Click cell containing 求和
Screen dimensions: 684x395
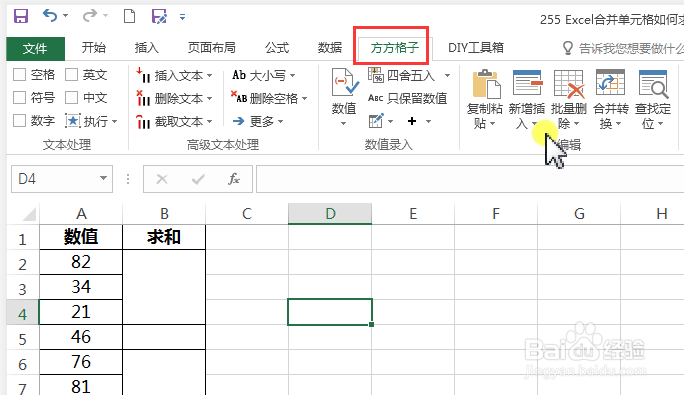click(x=164, y=237)
